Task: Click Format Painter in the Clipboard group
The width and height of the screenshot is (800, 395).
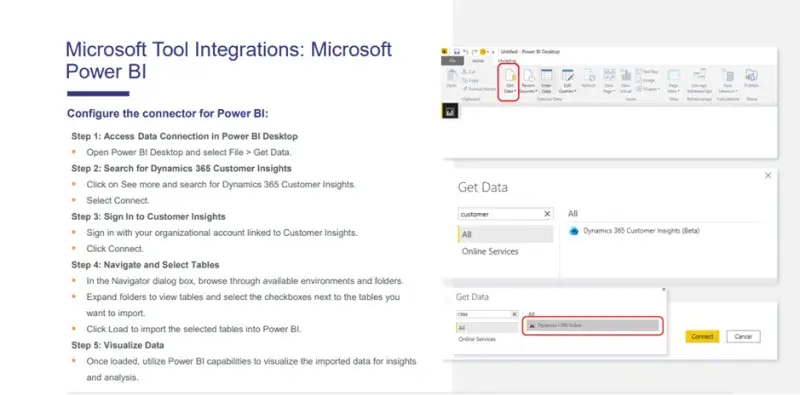Action: (479, 89)
